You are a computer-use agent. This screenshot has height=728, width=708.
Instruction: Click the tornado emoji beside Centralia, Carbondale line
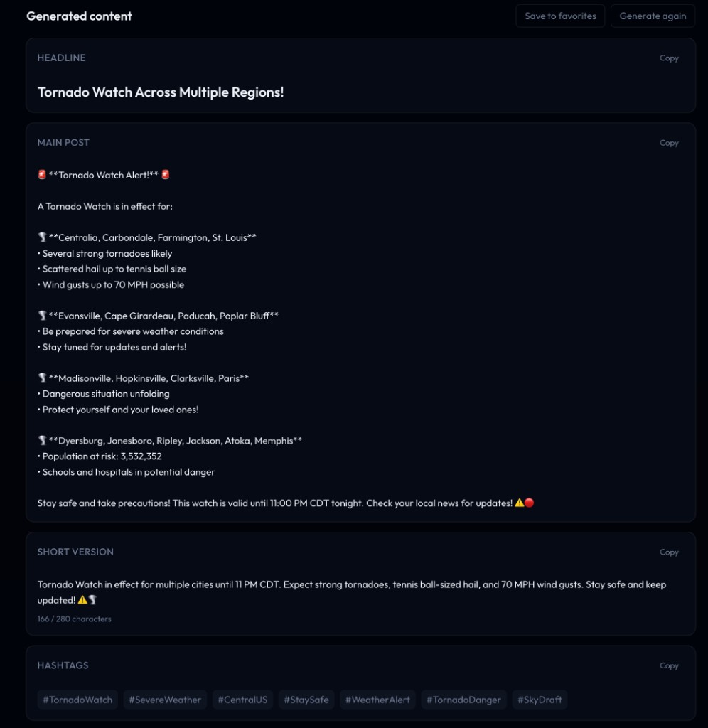(42, 237)
